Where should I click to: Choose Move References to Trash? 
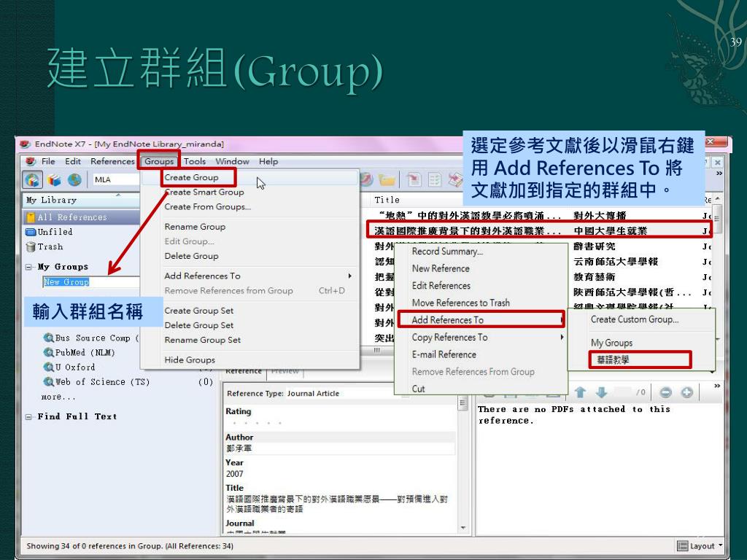click(461, 303)
